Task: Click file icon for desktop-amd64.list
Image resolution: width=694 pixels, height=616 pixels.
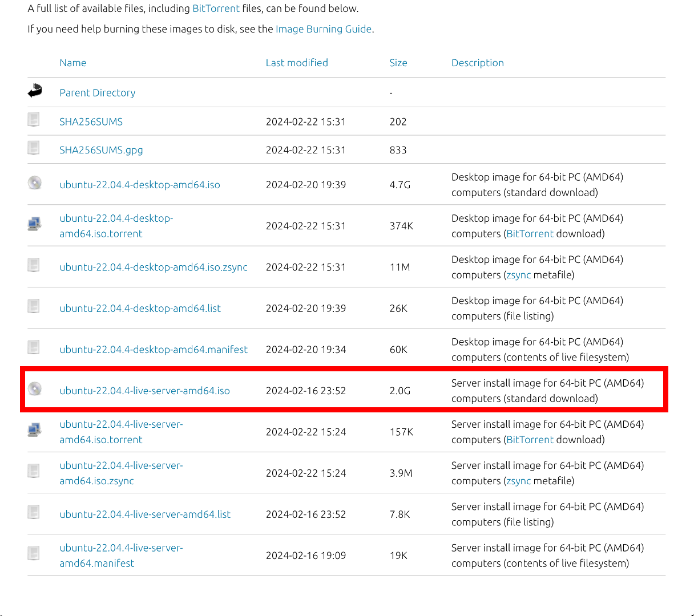Action: 34,306
